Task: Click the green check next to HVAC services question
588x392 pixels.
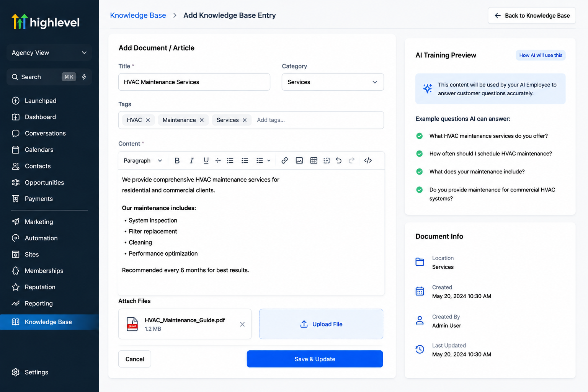Action: coord(420,136)
